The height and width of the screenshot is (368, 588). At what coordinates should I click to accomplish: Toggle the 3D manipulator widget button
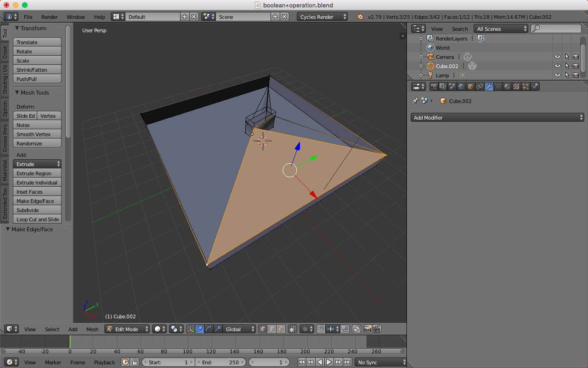click(190, 329)
